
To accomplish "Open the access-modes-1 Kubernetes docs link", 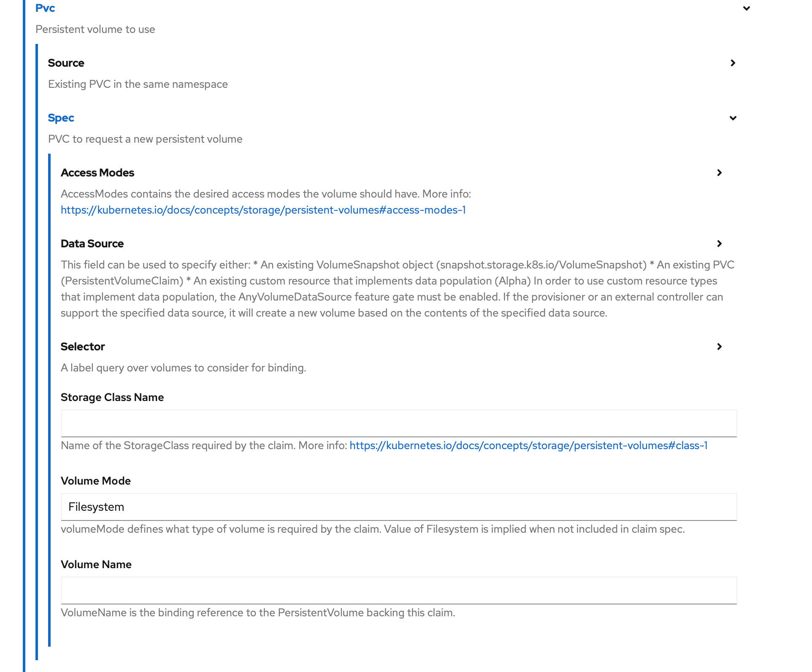I will click(263, 210).
